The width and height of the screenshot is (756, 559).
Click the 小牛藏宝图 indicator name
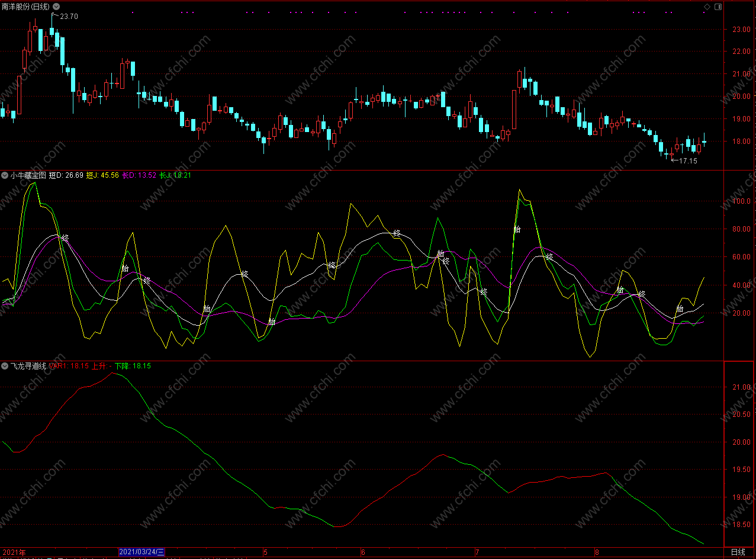click(28, 175)
